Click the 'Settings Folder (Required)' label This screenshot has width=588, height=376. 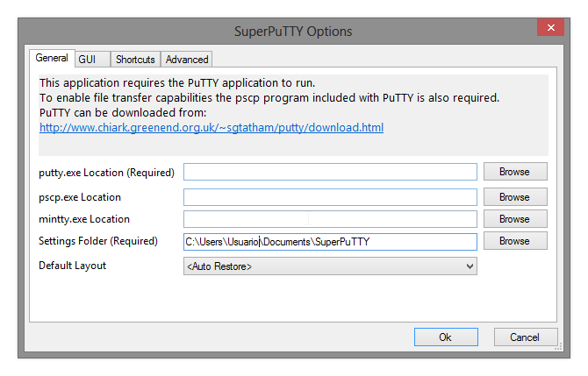(98, 241)
